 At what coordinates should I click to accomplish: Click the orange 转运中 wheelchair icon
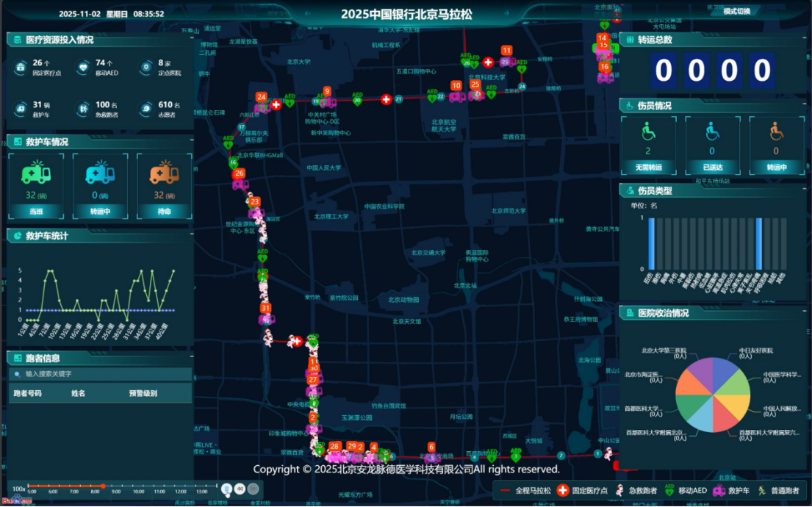point(776,132)
